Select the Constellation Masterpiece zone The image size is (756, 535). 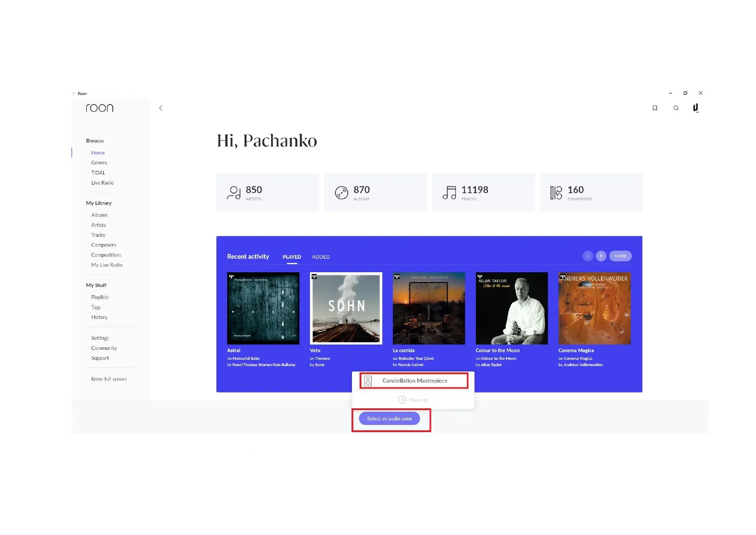click(414, 381)
